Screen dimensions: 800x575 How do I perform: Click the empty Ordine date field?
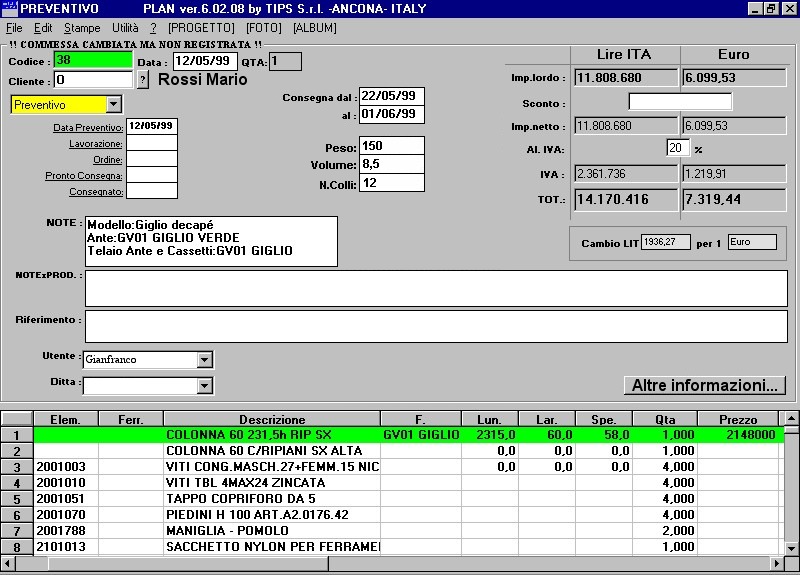[152, 159]
